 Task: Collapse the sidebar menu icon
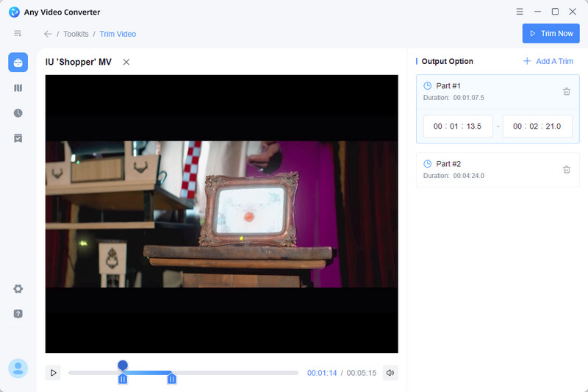(x=18, y=33)
